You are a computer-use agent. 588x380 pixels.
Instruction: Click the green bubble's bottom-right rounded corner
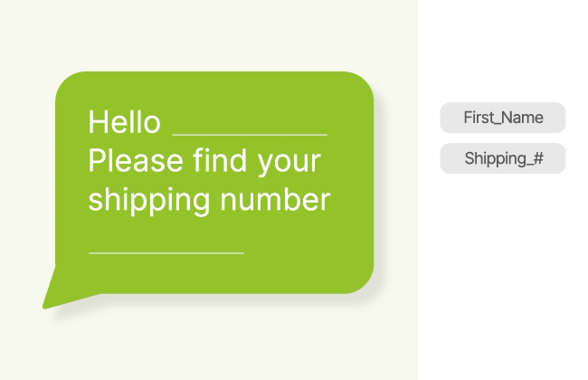(x=360, y=280)
